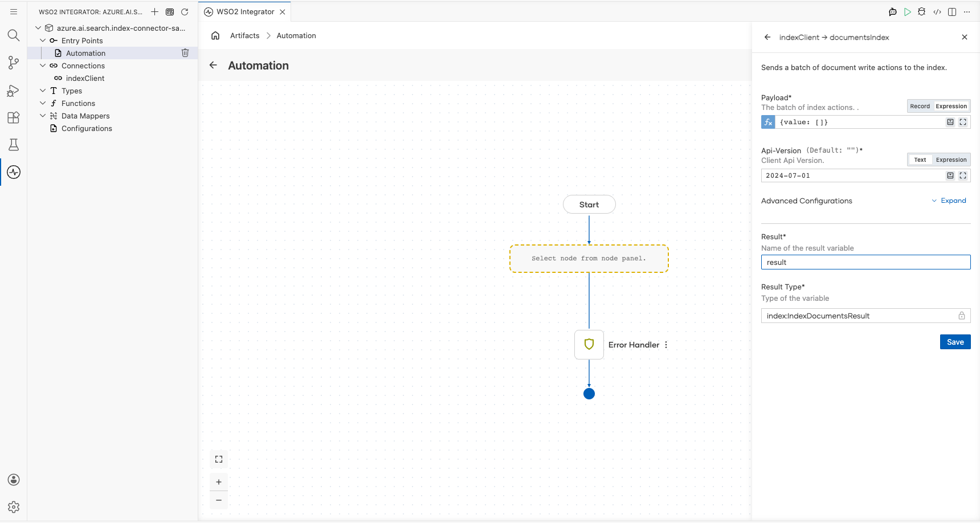
Task: Split the editor layout
Action: (952, 11)
